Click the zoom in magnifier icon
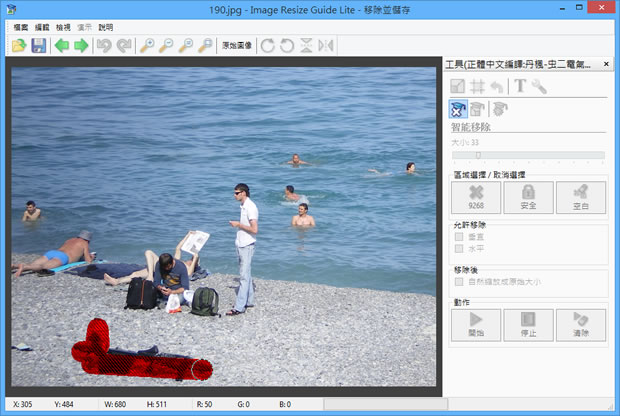The width and height of the screenshot is (620, 416). coord(147,46)
